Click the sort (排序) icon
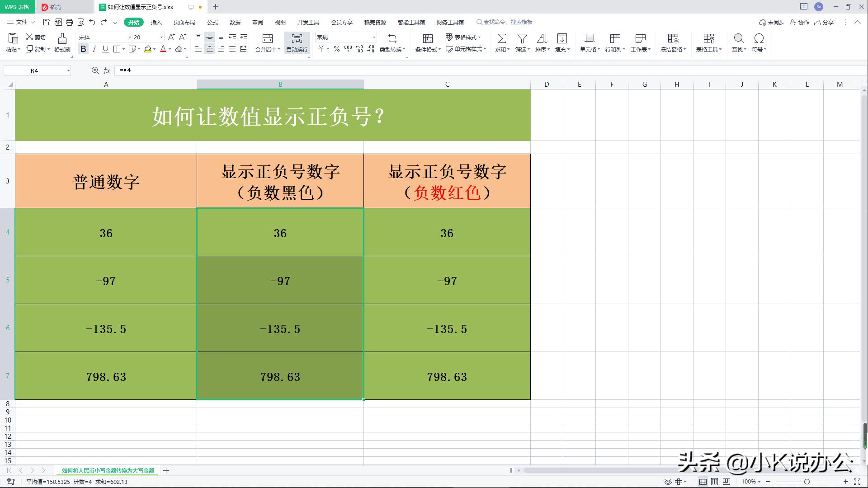This screenshot has height=488, width=868. (x=542, y=43)
